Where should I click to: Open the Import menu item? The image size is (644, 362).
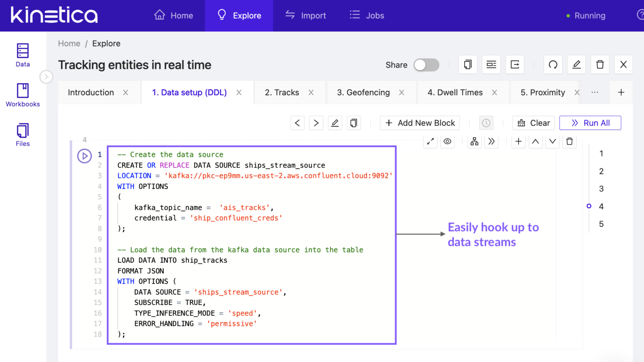[306, 16]
